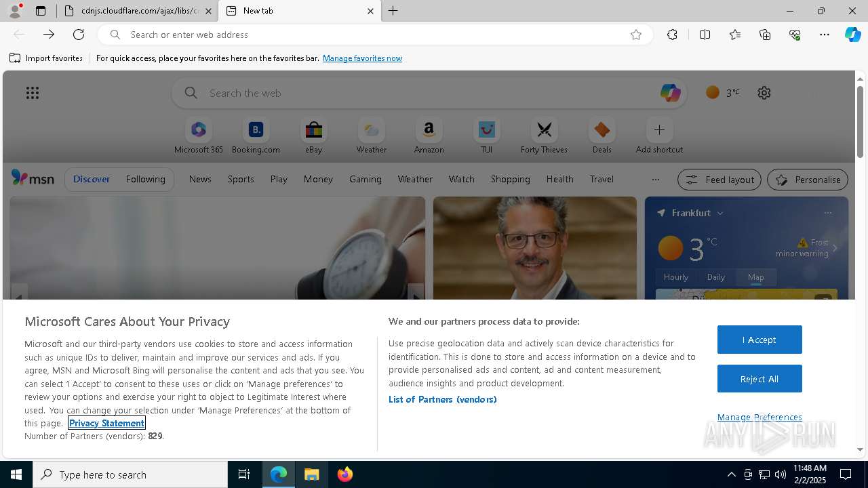The width and height of the screenshot is (868, 488).
Task: Close the New tab tab
Action: point(370,11)
